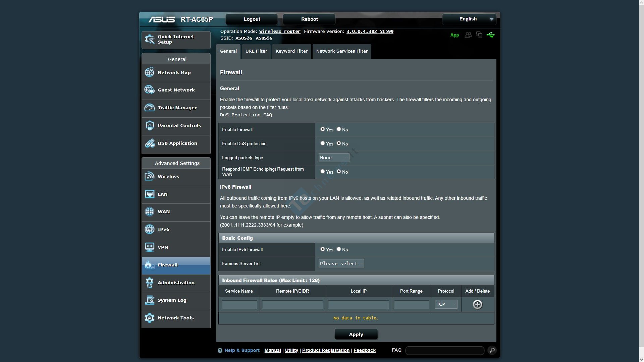Image resolution: width=644 pixels, height=362 pixels.
Task: Open the Administration menu item
Action: 176,283
